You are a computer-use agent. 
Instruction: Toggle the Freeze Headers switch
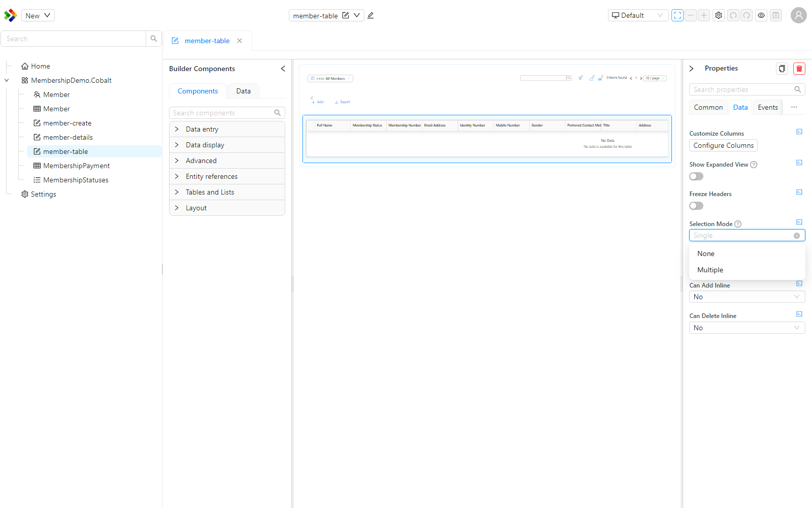[x=696, y=206]
